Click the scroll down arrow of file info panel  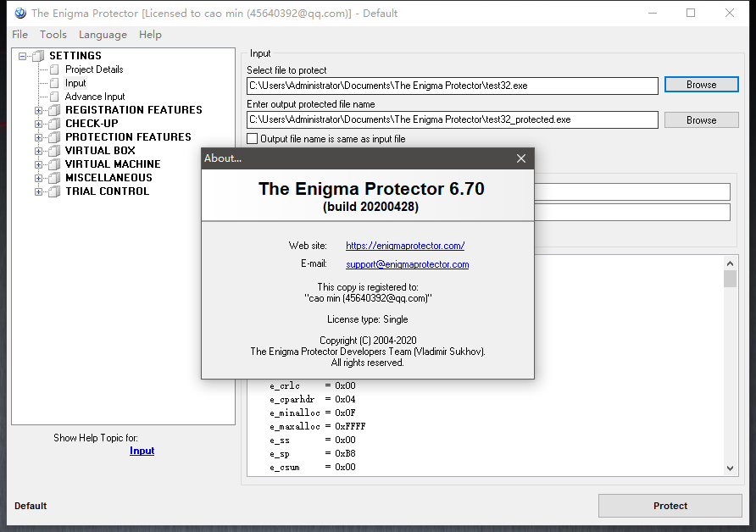click(x=730, y=468)
